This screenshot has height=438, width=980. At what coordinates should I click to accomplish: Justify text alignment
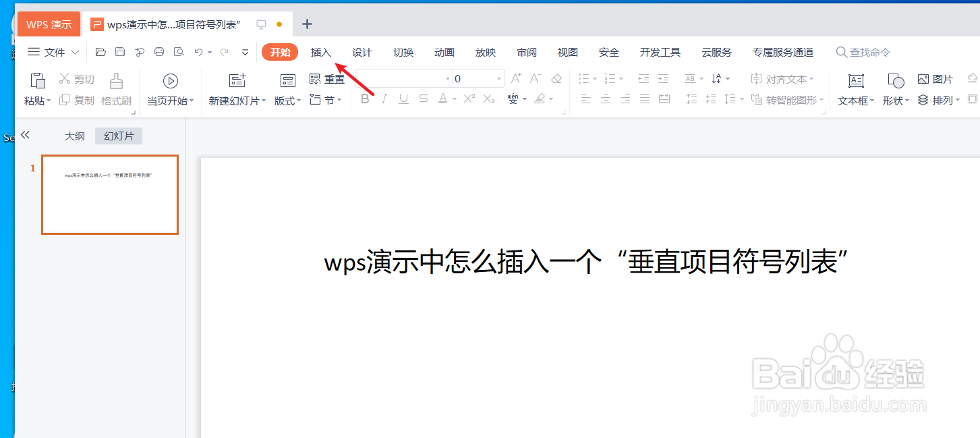[x=645, y=99]
